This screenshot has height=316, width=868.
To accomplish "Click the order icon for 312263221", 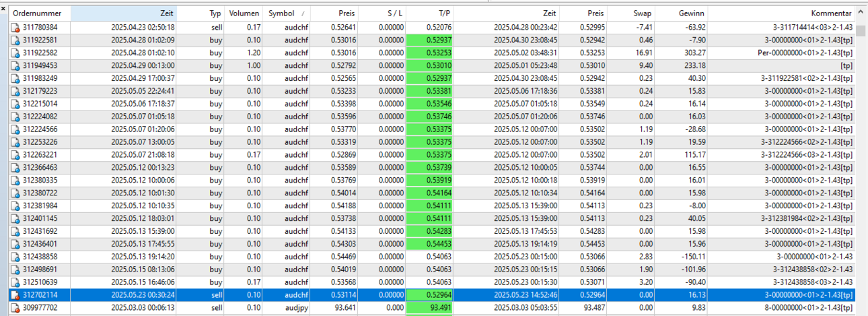I will 15,155.
